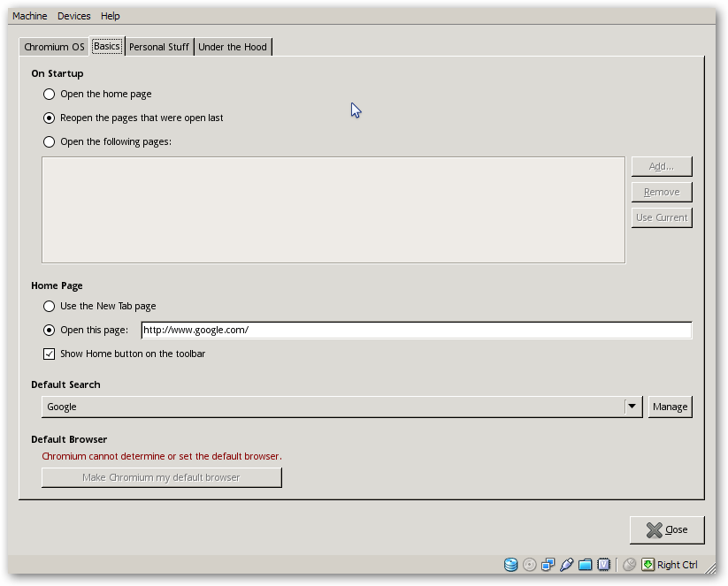
Task: Click the Remove button for startup pages
Action: tap(662, 192)
